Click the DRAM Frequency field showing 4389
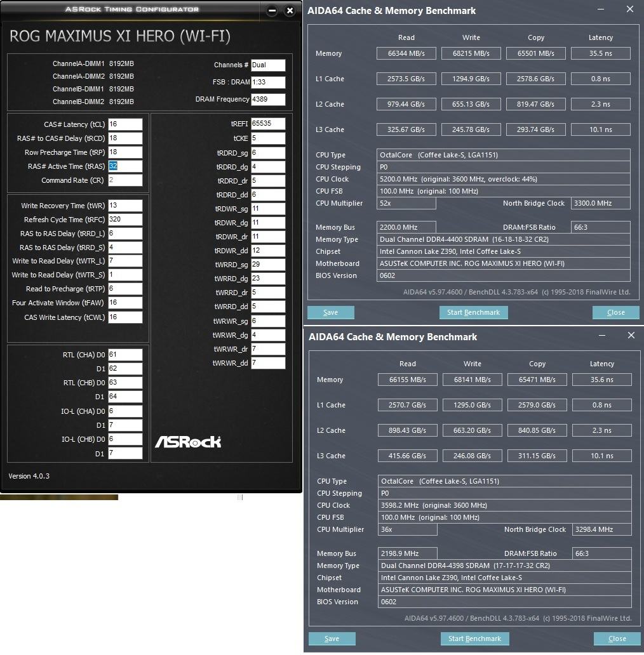The height and width of the screenshot is (655, 644). [x=268, y=100]
